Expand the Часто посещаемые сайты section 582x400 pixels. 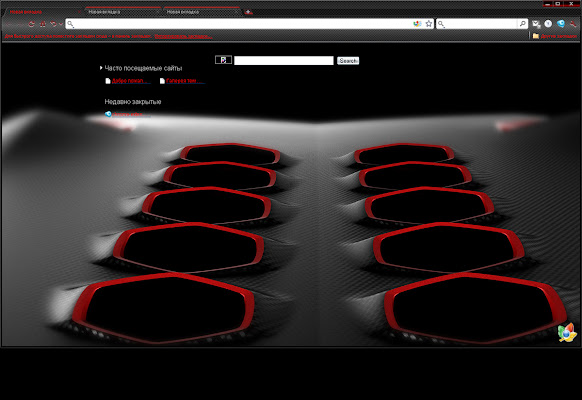click(x=141, y=68)
